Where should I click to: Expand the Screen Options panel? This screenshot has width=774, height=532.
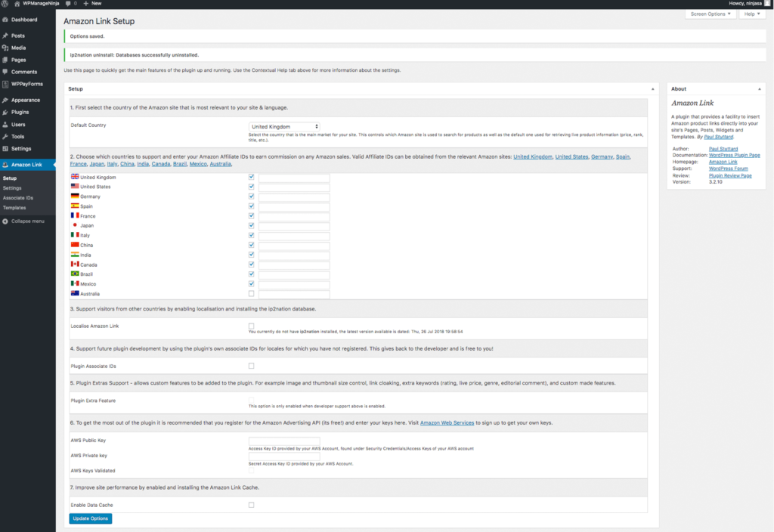pyautogui.click(x=711, y=14)
